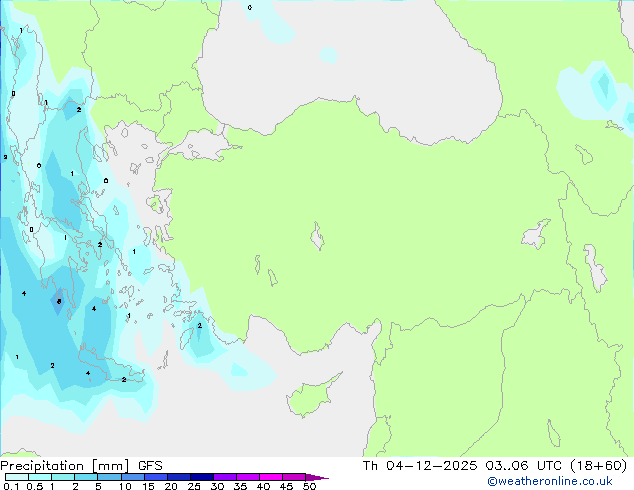The width and height of the screenshot is (634, 490).
Task: Click the '0.1' legend scale label
Action: pyautogui.click(x=11, y=486)
